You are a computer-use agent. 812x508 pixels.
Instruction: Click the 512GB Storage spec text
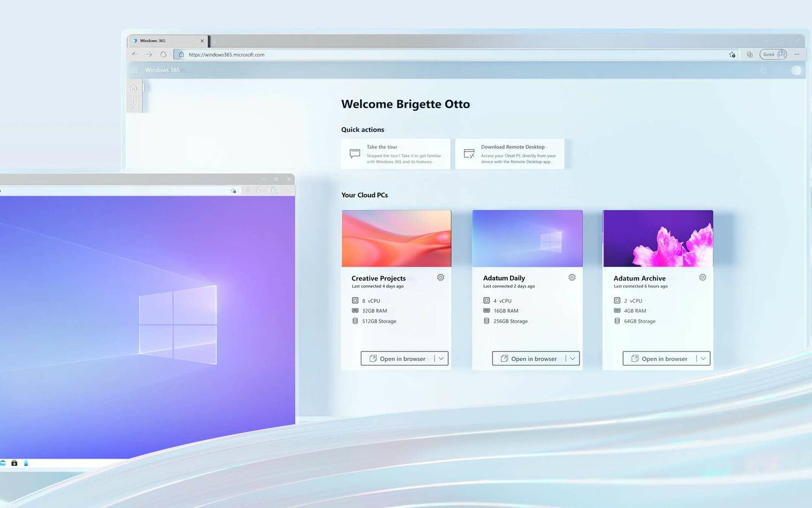point(379,321)
